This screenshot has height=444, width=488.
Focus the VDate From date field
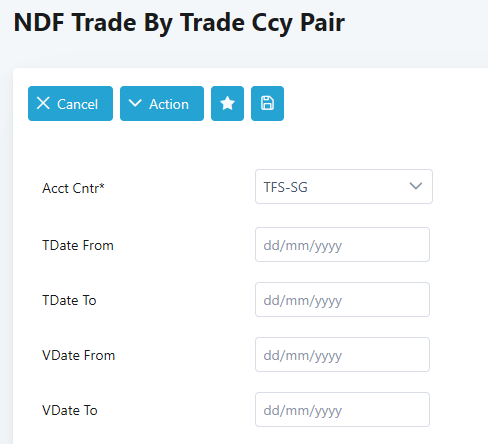(x=342, y=355)
